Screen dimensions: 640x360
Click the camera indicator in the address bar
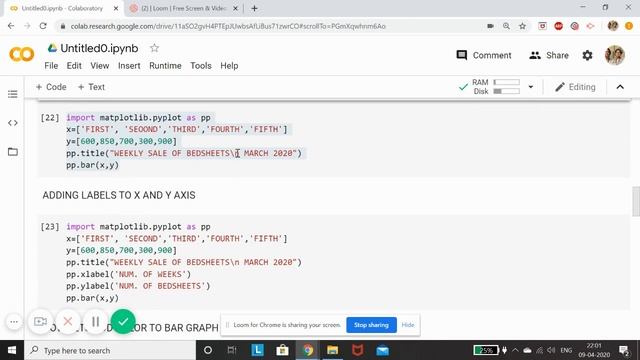[x=490, y=26]
